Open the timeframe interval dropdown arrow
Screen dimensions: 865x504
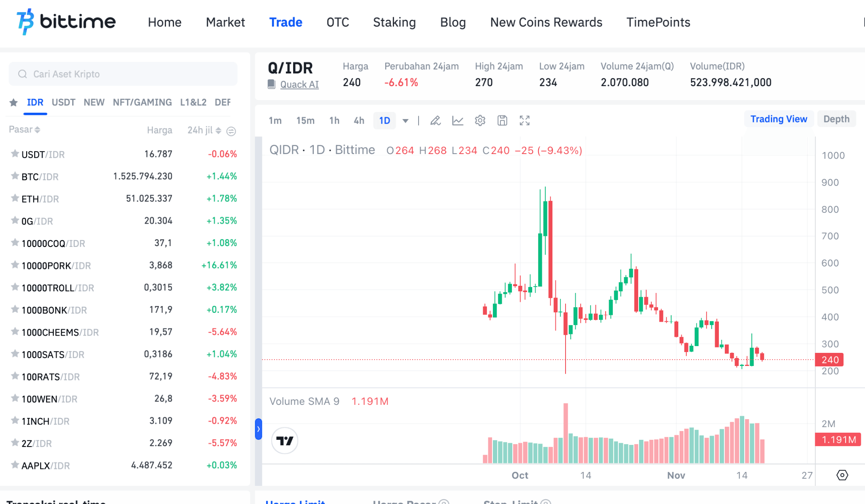[405, 121]
